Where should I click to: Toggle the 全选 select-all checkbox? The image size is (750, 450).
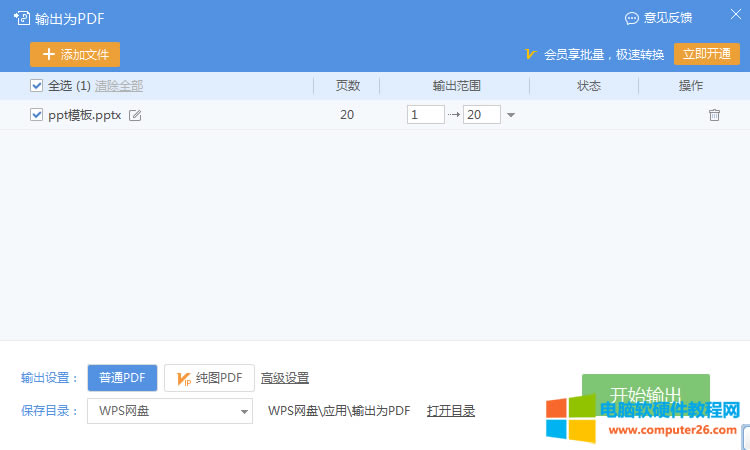[37, 86]
